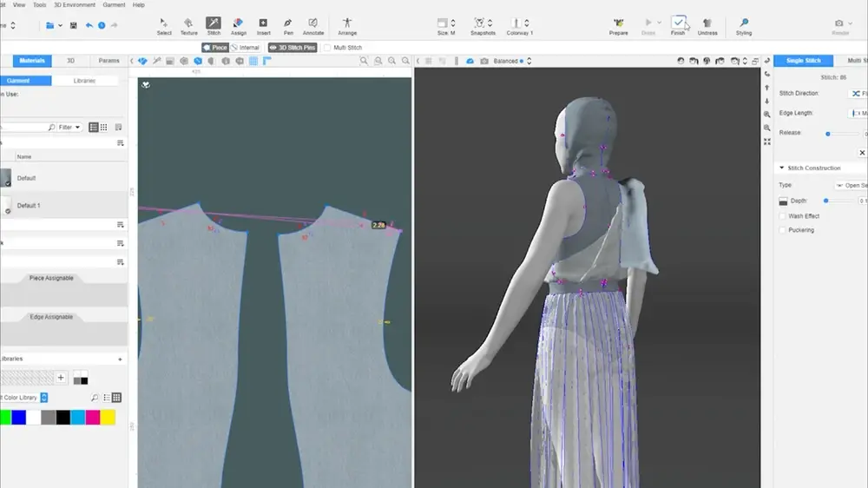This screenshot has height=488, width=868.
Task: Collapse the Stitch Construction section
Action: point(781,168)
